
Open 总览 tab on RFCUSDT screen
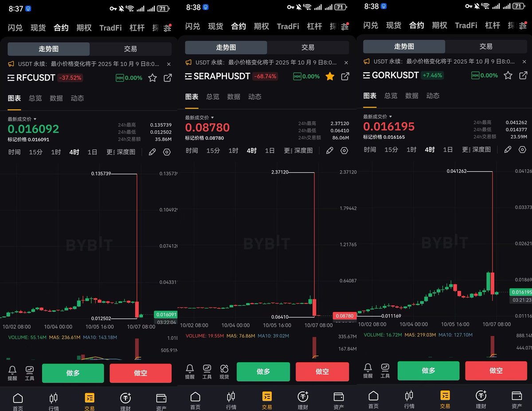(35, 98)
